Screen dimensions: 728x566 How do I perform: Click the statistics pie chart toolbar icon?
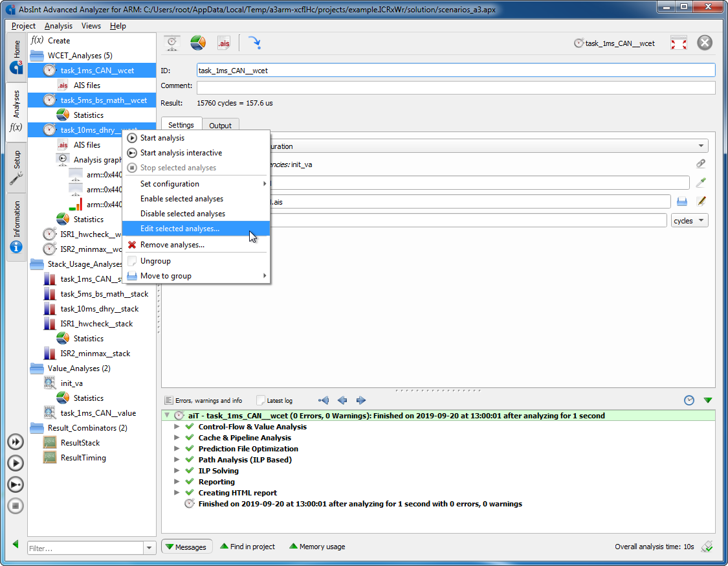pyautogui.click(x=198, y=43)
